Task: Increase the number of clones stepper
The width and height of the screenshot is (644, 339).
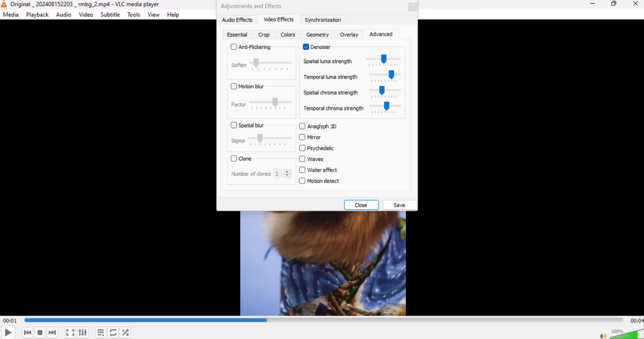Action: coord(287,172)
